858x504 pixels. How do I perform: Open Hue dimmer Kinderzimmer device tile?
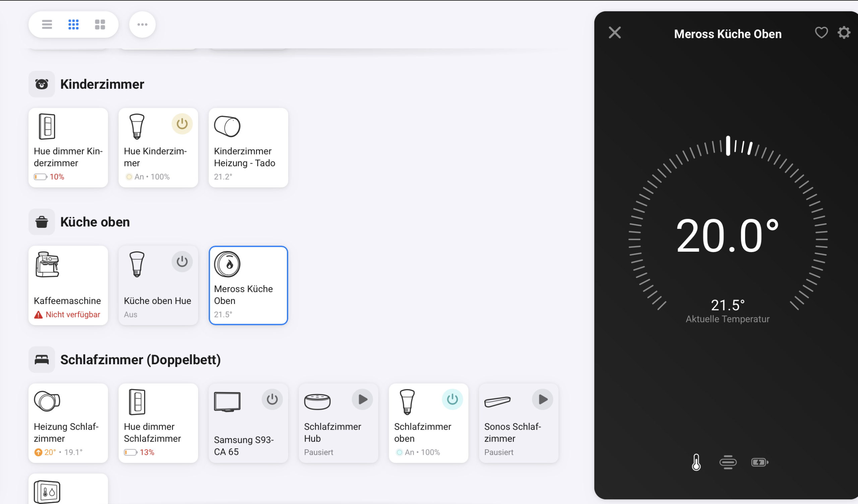[x=68, y=147]
